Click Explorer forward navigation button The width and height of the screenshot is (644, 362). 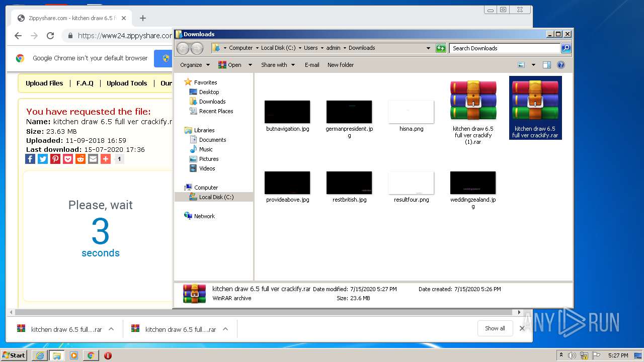coord(197,48)
